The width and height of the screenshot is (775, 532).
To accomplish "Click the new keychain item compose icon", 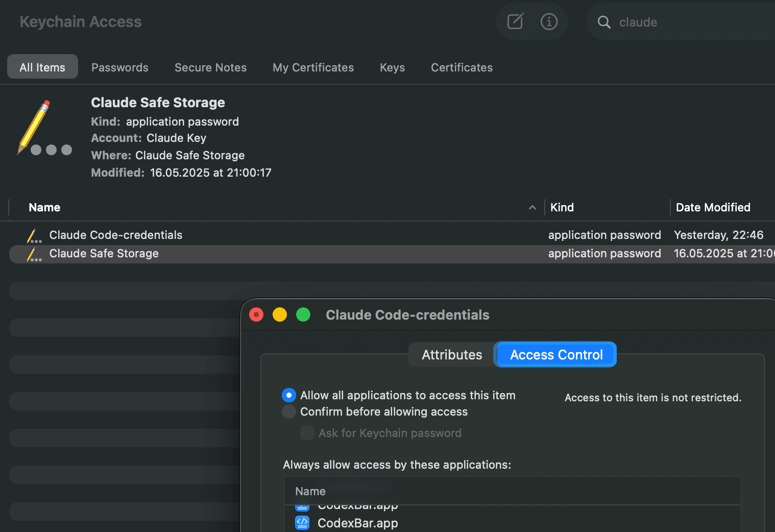I will pyautogui.click(x=514, y=21).
